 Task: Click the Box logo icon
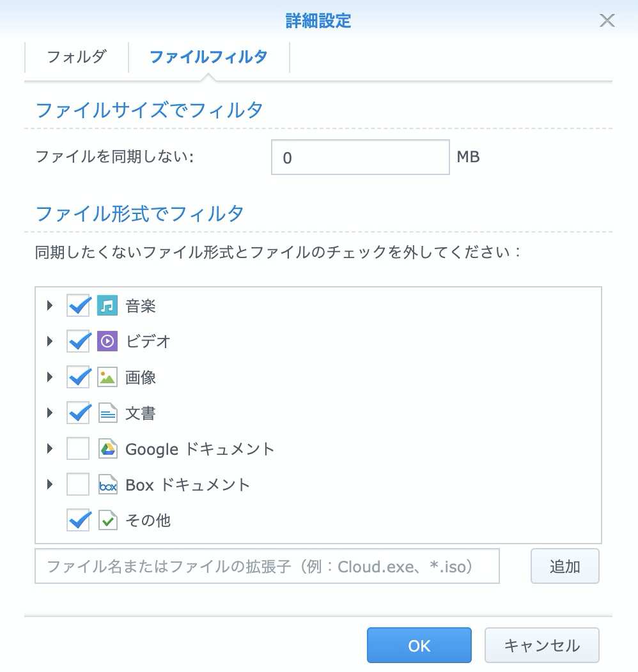107,485
